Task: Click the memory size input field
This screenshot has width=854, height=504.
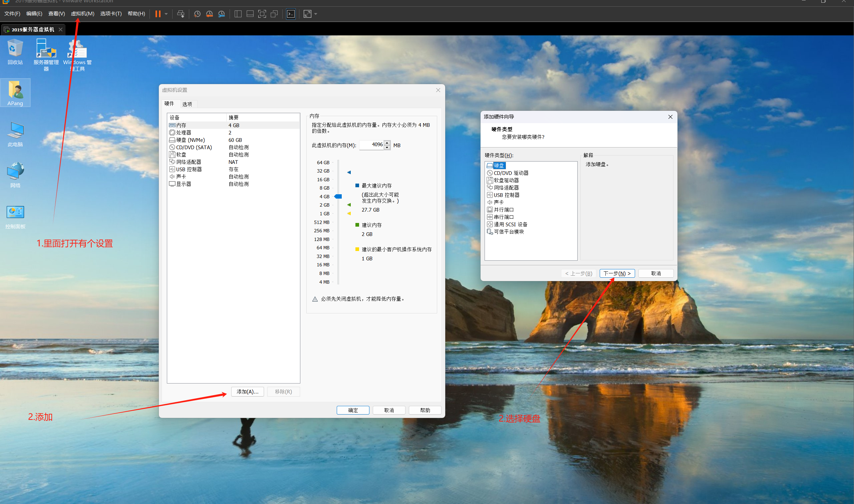Action: pyautogui.click(x=371, y=145)
